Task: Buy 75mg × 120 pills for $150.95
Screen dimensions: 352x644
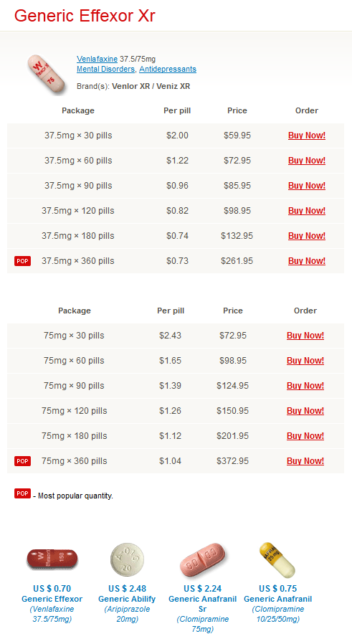Action: (x=305, y=410)
